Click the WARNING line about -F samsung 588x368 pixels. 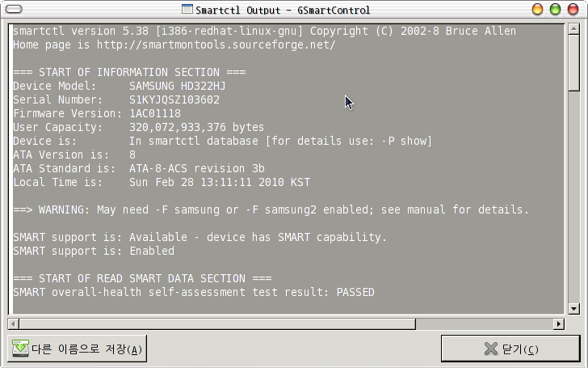271,209
